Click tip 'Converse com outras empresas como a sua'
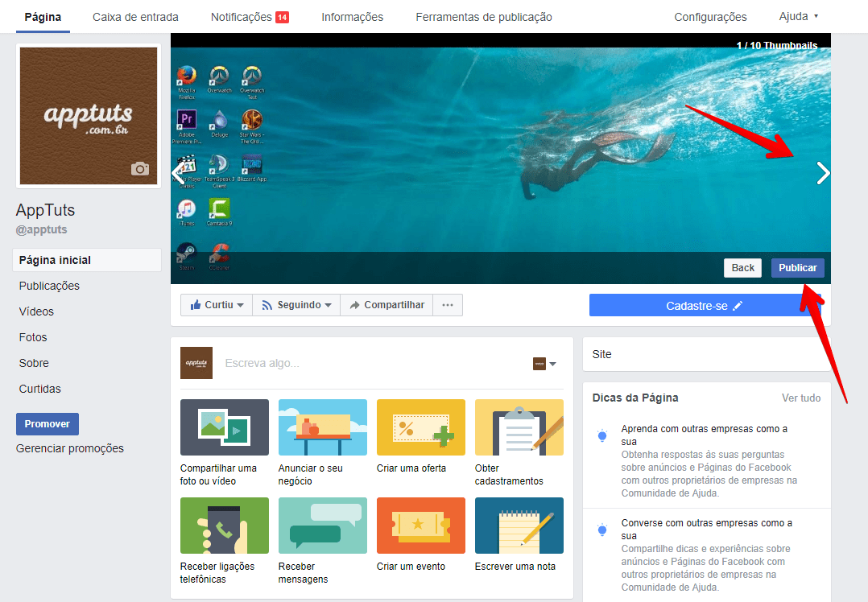The height and width of the screenshot is (602, 868). (x=706, y=529)
